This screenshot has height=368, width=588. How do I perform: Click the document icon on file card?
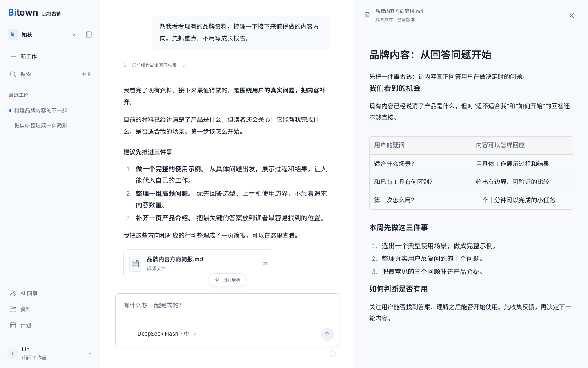[136, 264]
